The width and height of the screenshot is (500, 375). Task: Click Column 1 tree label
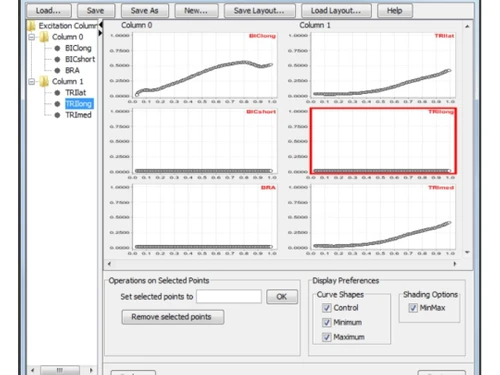(68, 81)
